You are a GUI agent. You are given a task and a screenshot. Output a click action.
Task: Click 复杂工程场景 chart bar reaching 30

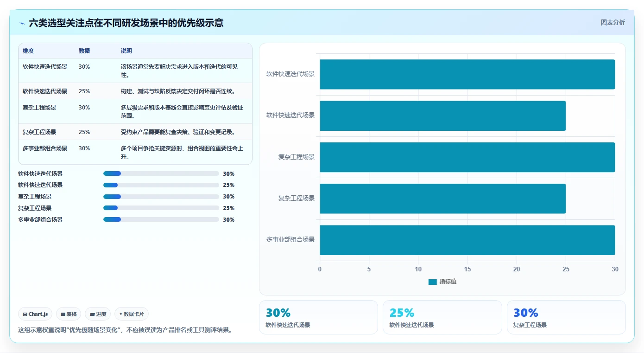(467, 157)
